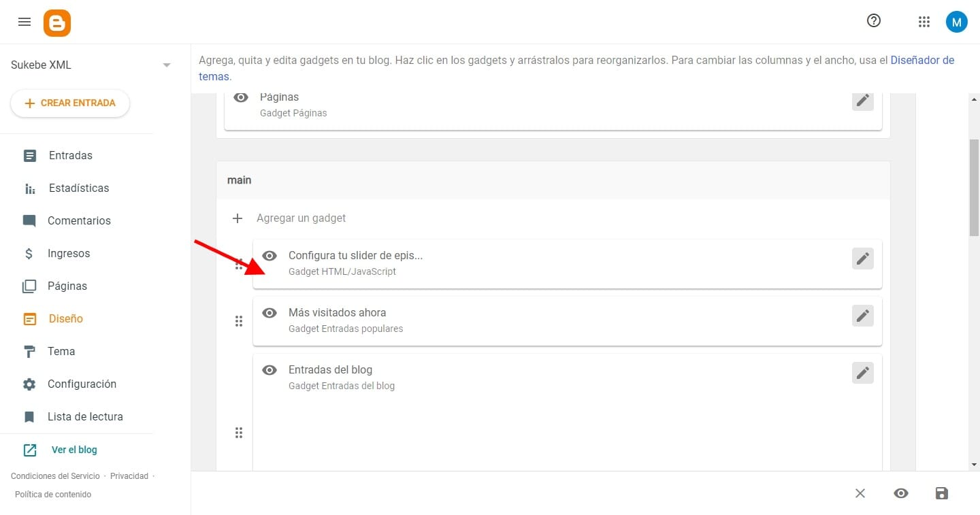Toggle visibility of Configura tu slider gadget
This screenshot has height=515, width=980.
pos(269,256)
